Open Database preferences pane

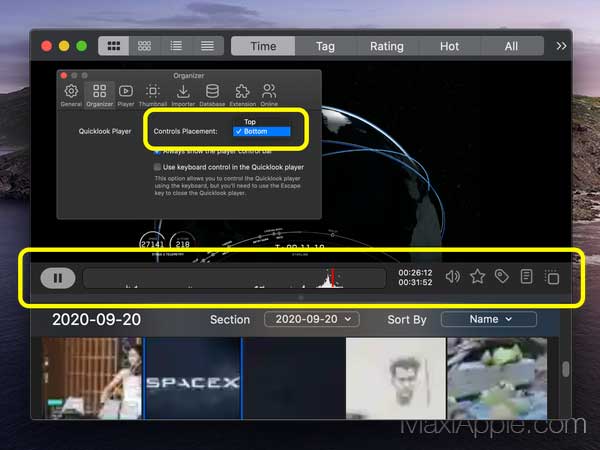212,95
